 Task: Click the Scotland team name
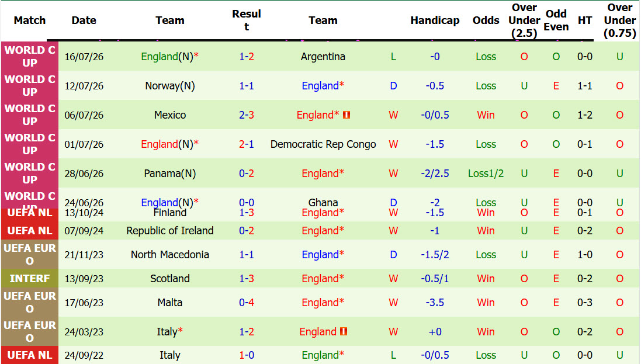[170, 279]
